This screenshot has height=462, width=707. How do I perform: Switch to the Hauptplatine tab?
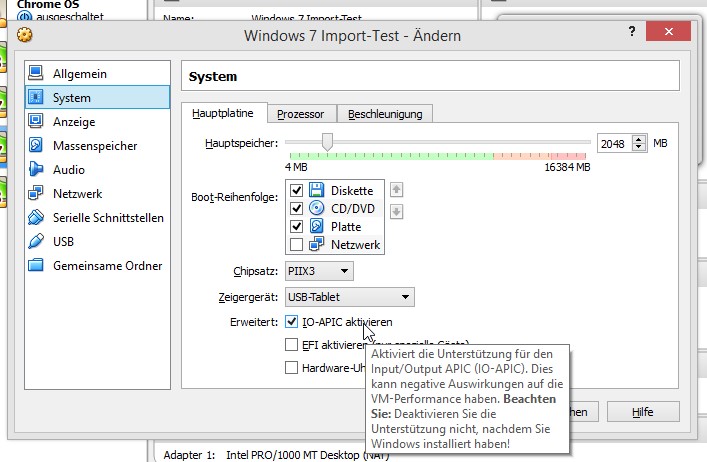(x=223, y=113)
